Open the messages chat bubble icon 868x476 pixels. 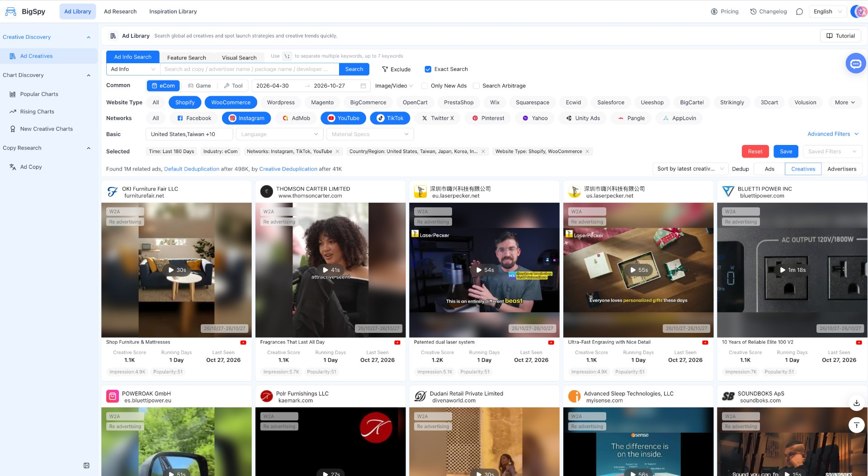(799, 12)
